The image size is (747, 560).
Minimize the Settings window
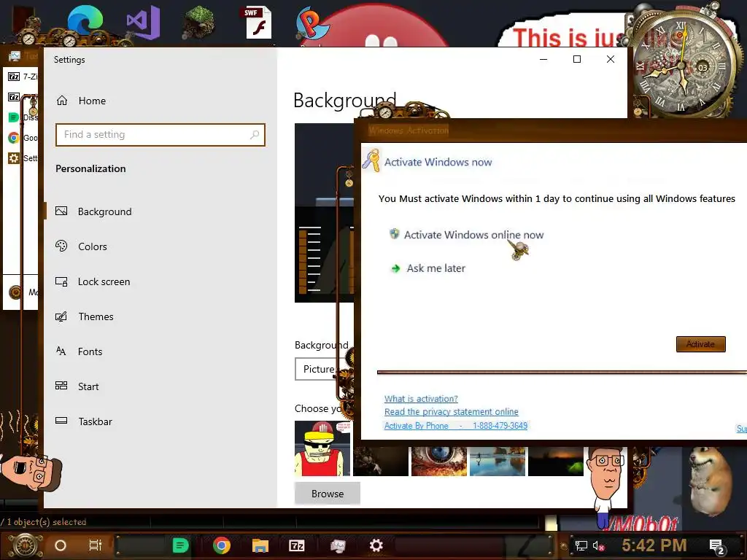pyautogui.click(x=543, y=59)
